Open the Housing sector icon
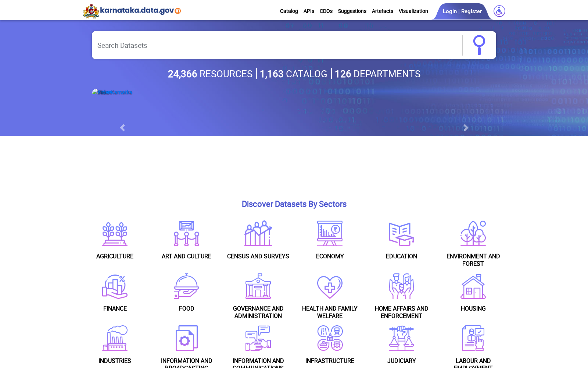This screenshot has height=368, width=588. tap(473, 286)
